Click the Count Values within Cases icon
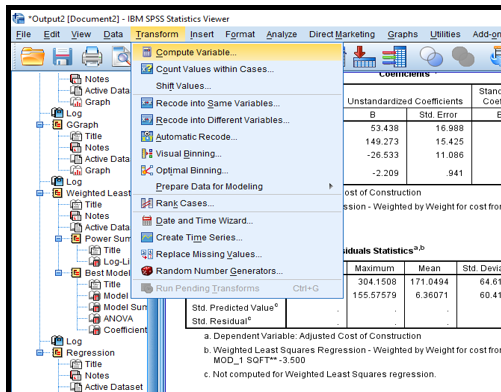Screen dimensions: 501x392 (147, 69)
